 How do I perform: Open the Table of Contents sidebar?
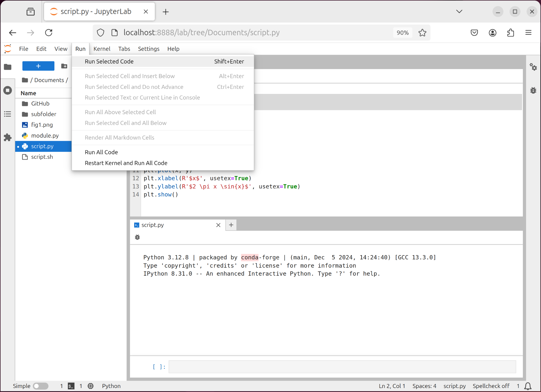[8, 114]
